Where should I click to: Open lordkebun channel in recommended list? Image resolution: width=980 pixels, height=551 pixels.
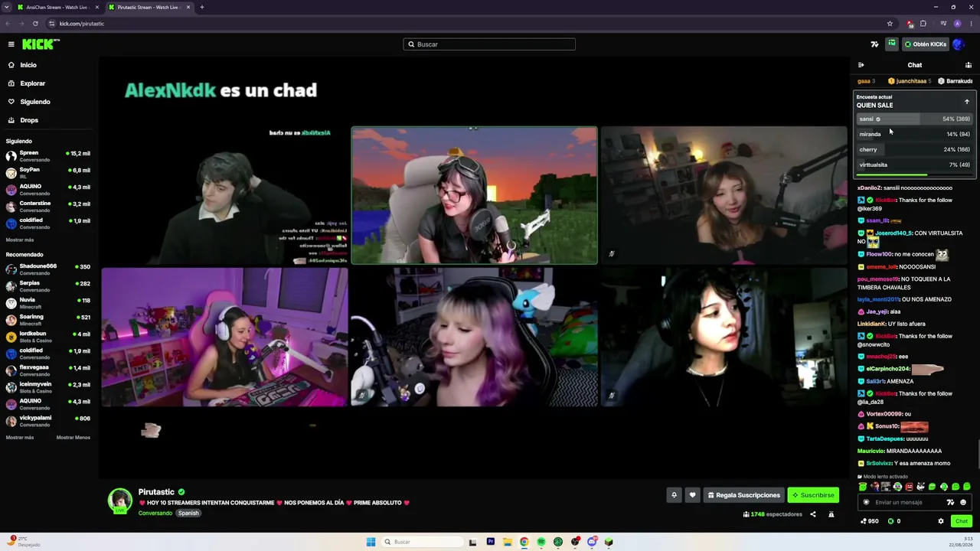point(49,337)
